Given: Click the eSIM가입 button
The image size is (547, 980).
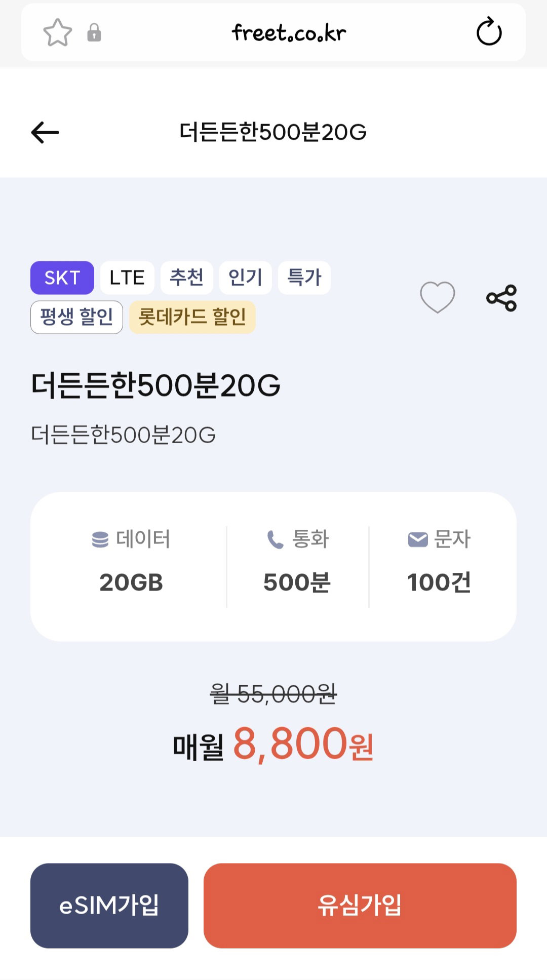Looking at the screenshot, I should click(109, 906).
